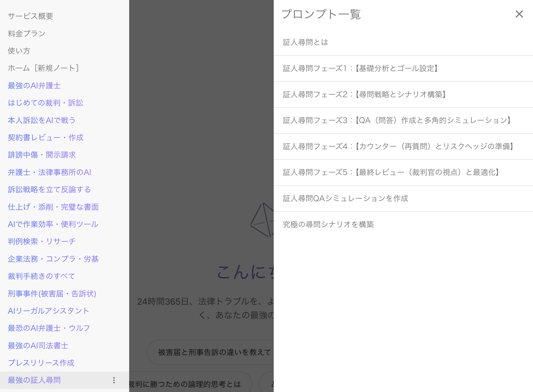This screenshot has width=533, height=392.
Task: Open 契約書レビュー・作成 sidebar link
Action: tap(46, 138)
